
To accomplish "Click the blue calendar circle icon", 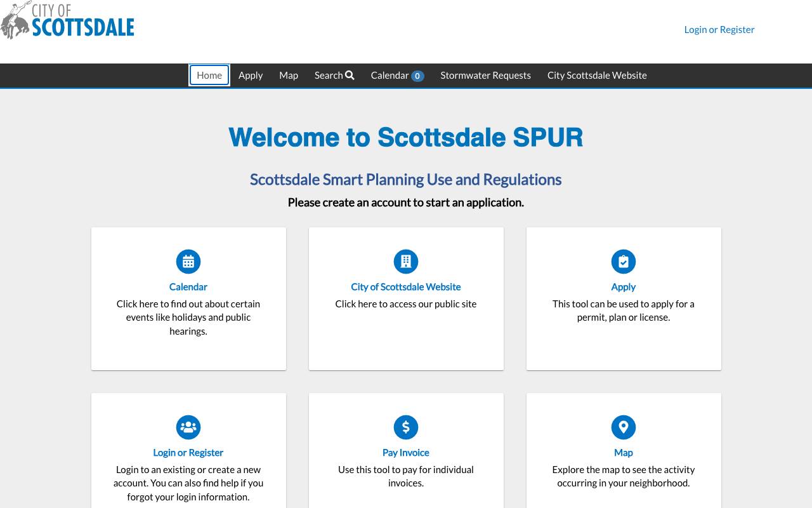I will (x=188, y=262).
